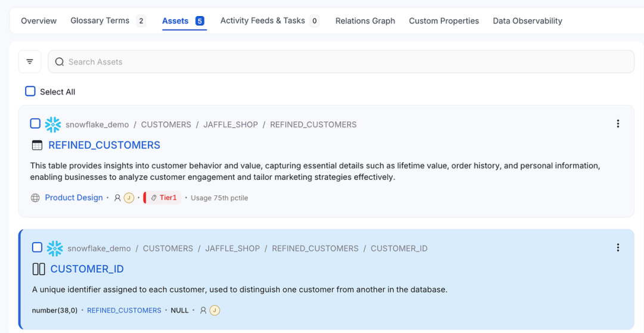This screenshot has width=644, height=333.
Task: Click table icon beside REFINED_CUSTOMERS title
Action: (x=37, y=145)
